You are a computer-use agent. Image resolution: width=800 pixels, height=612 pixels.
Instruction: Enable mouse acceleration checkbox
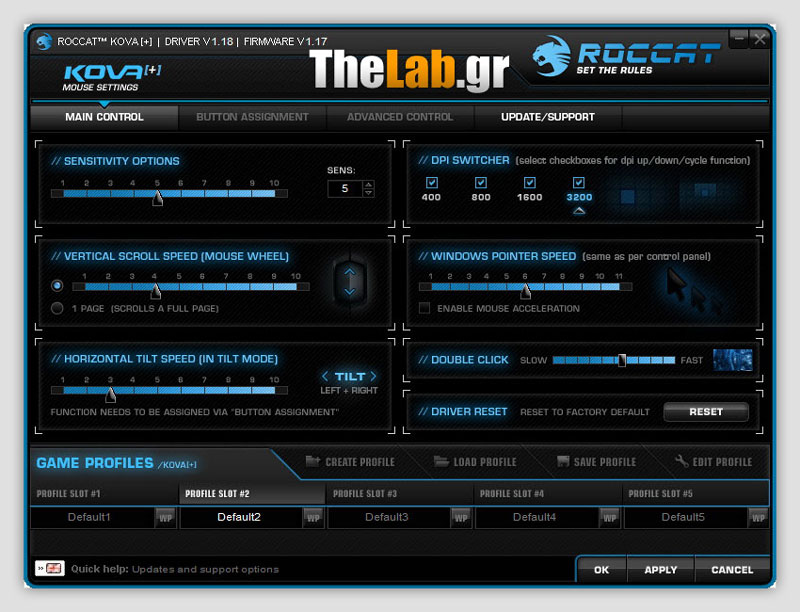point(424,308)
